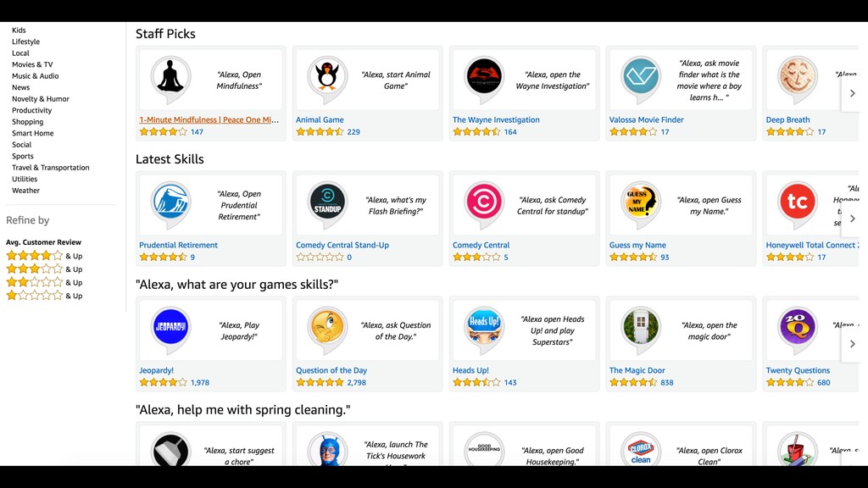Select the Music & Audio category
This screenshot has width=868, height=488.
pyautogui.click(x=36, y=76)
